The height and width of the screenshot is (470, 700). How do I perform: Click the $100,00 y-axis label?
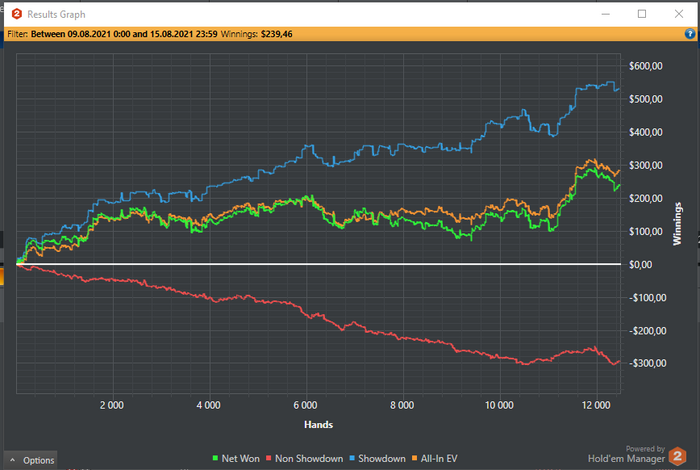[646, 231]
